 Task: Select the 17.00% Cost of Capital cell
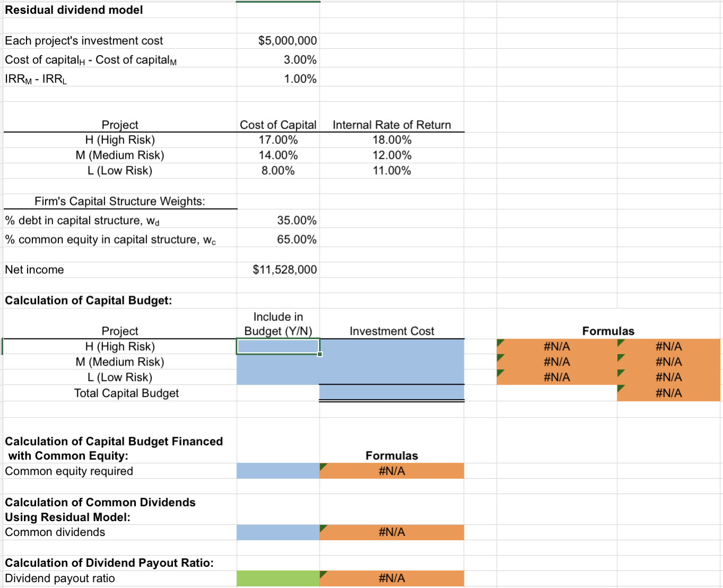(278, 140)
